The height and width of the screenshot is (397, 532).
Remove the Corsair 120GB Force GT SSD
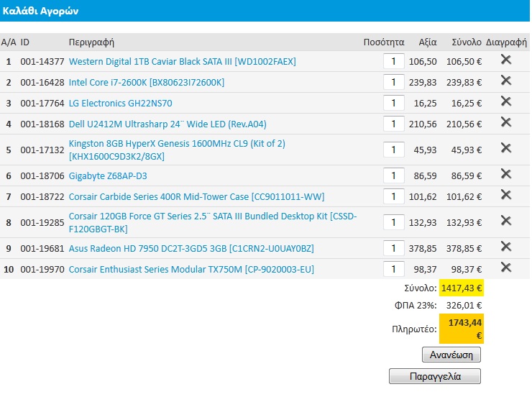point(506,221)
